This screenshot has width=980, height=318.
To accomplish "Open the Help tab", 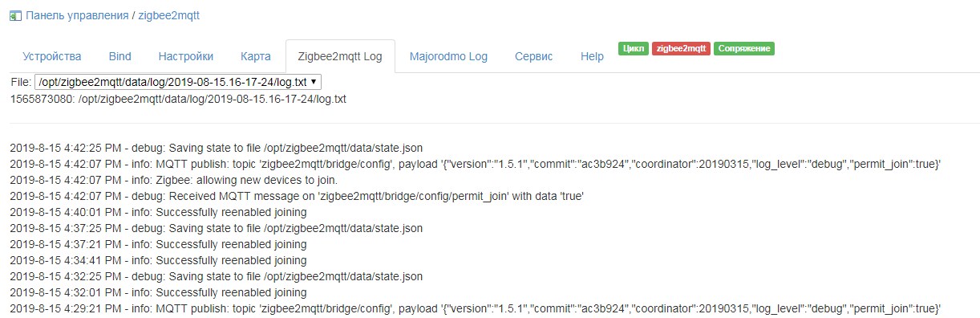I will point(592,56).
